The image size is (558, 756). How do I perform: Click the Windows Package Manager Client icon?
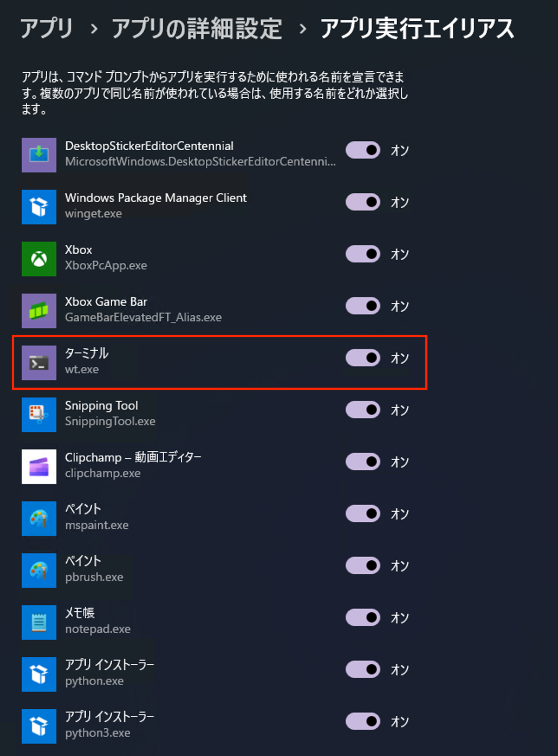click(x=39, y=207)
